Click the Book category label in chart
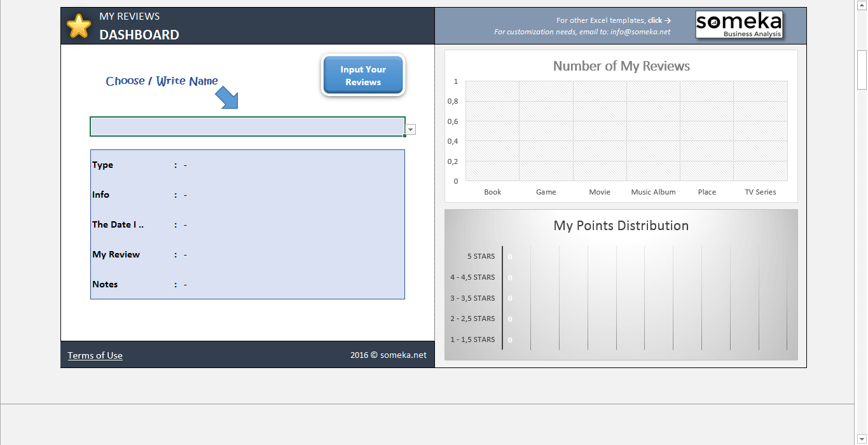868x445 pixels. click(x=493, y=192)
